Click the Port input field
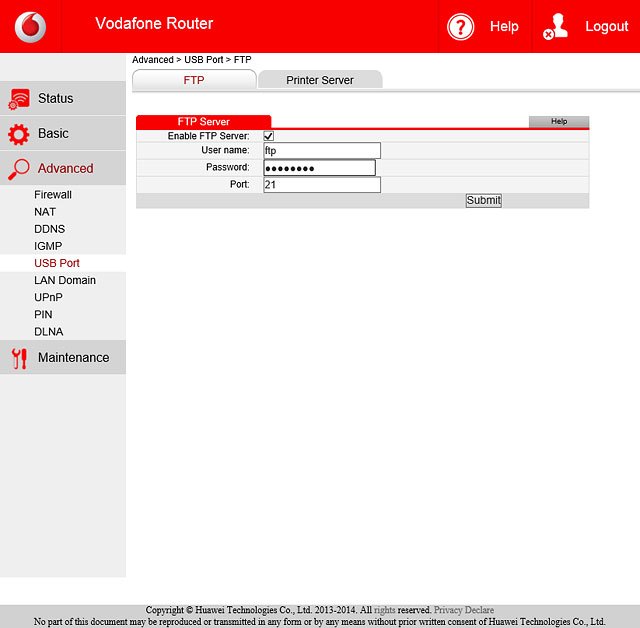The image size is (640, 628). (322, 184)
